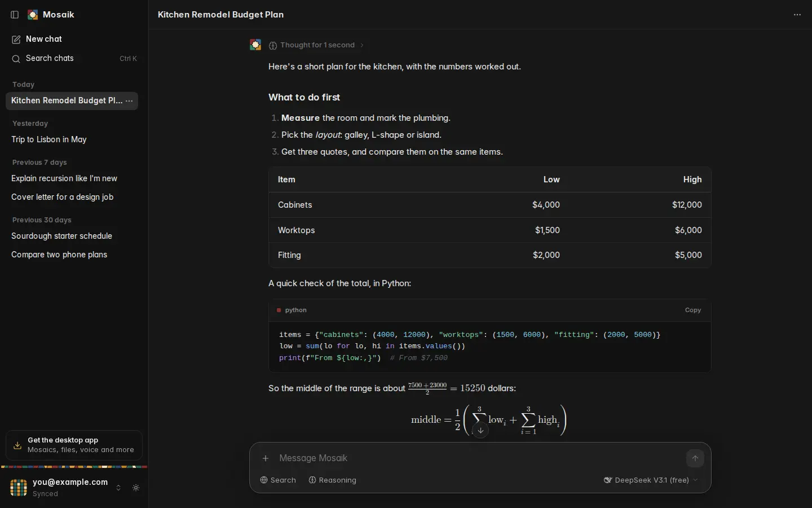Open options for Kitchen Remodel Budget chat

click(129, 101)
